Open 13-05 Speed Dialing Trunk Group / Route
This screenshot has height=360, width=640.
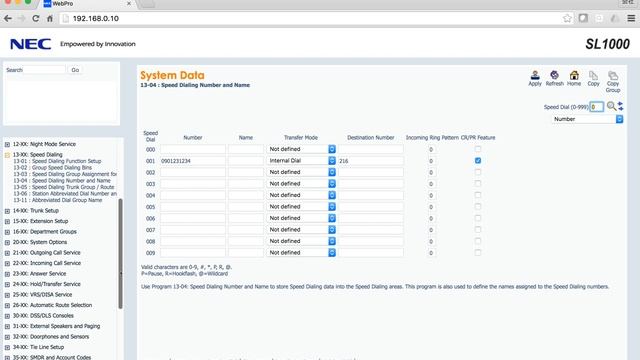click(64, 187)
